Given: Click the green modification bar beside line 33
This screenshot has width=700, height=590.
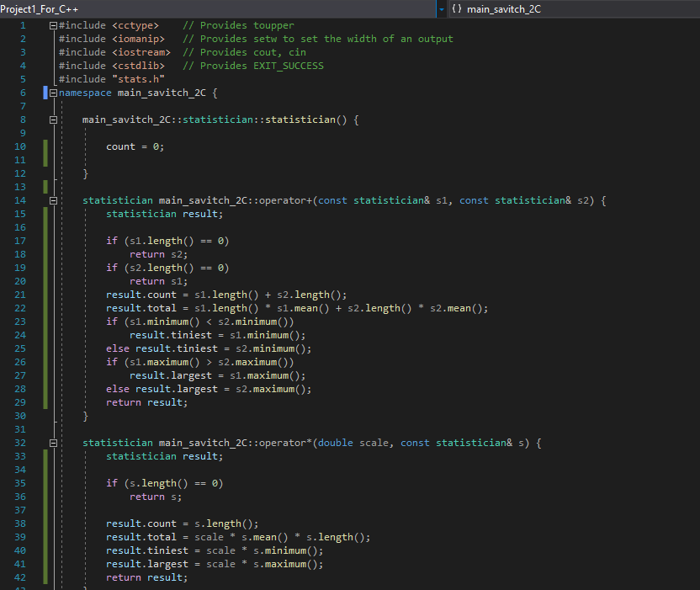Looking at the screenshot, I should pos(44,456).
